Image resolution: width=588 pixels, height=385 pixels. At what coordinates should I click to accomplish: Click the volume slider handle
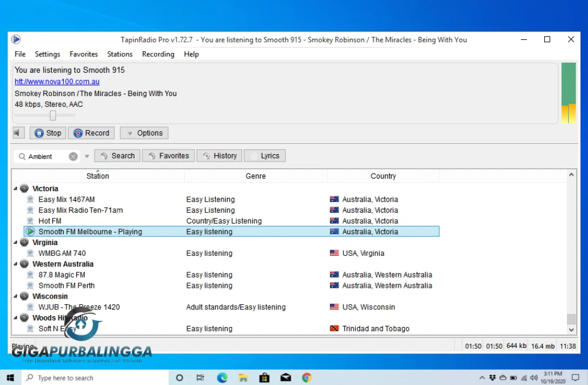53,115
